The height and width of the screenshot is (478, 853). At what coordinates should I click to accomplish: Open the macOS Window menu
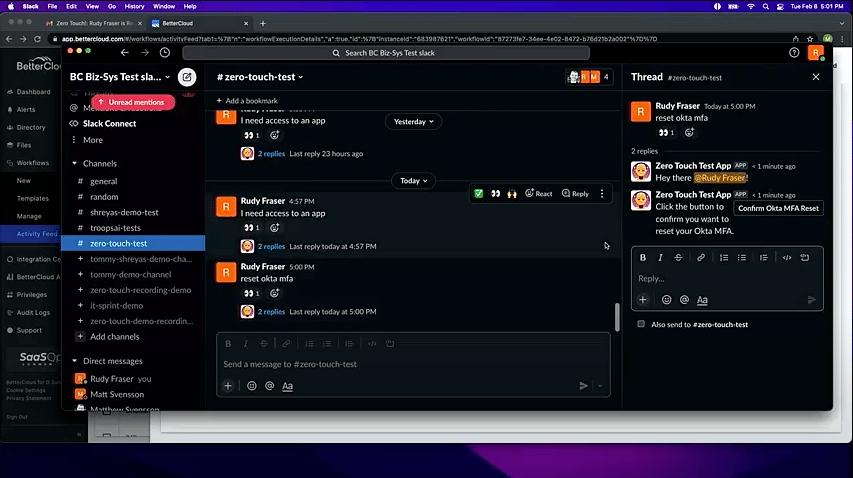pos(164,7)
